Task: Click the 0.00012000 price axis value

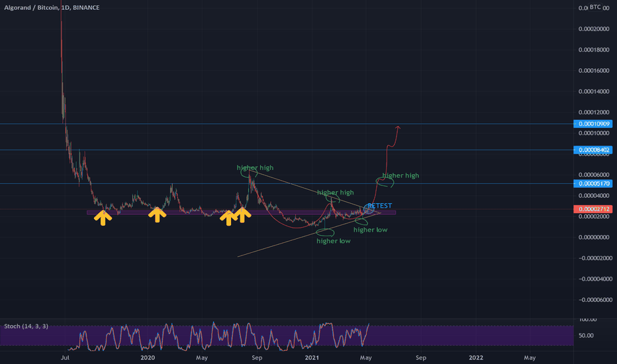Action: click(x=594, y=112)
